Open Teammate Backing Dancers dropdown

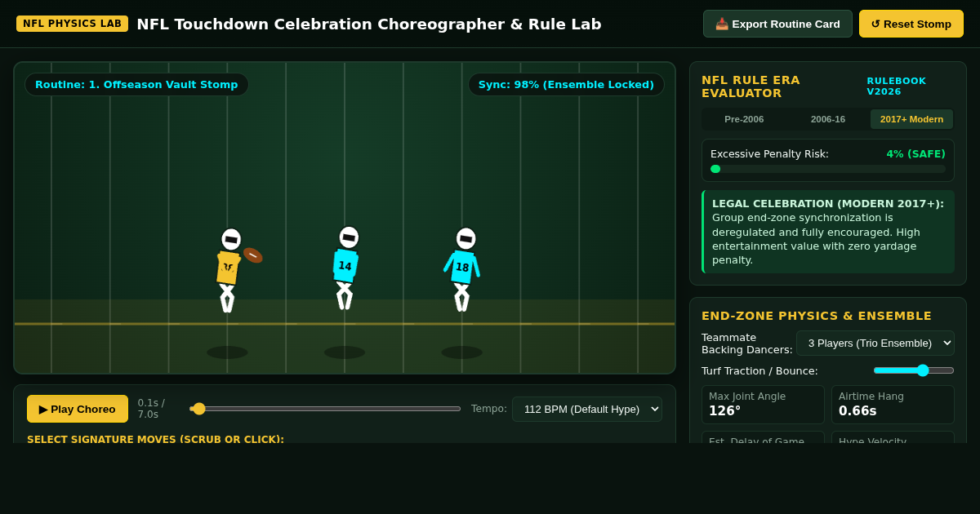(x=875, y=343)
